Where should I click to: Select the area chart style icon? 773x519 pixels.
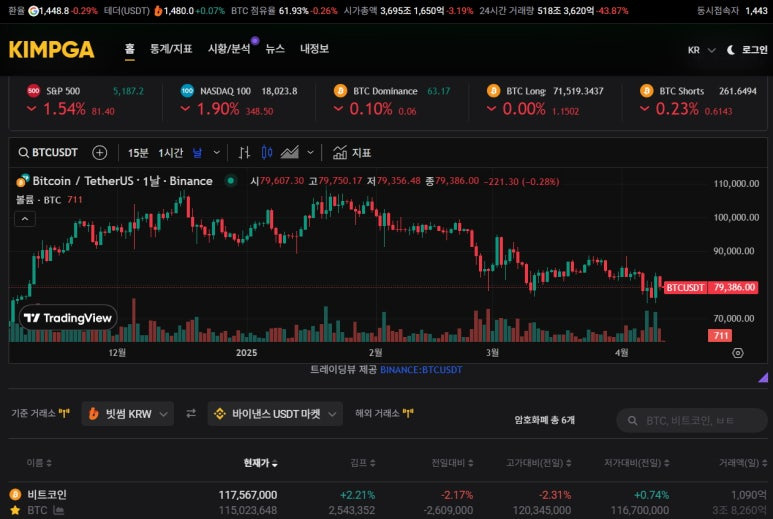[289, 153]
